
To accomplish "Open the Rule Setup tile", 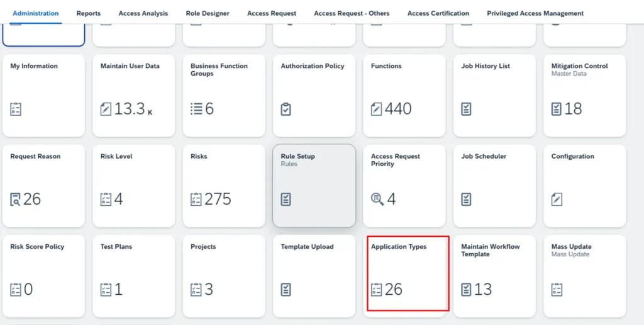I will [x=314, y=185].
